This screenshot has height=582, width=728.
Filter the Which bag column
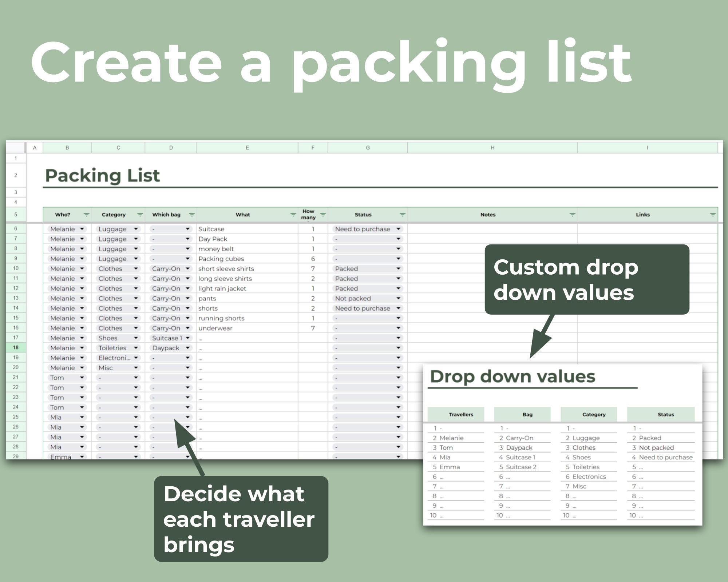[192, 215]
